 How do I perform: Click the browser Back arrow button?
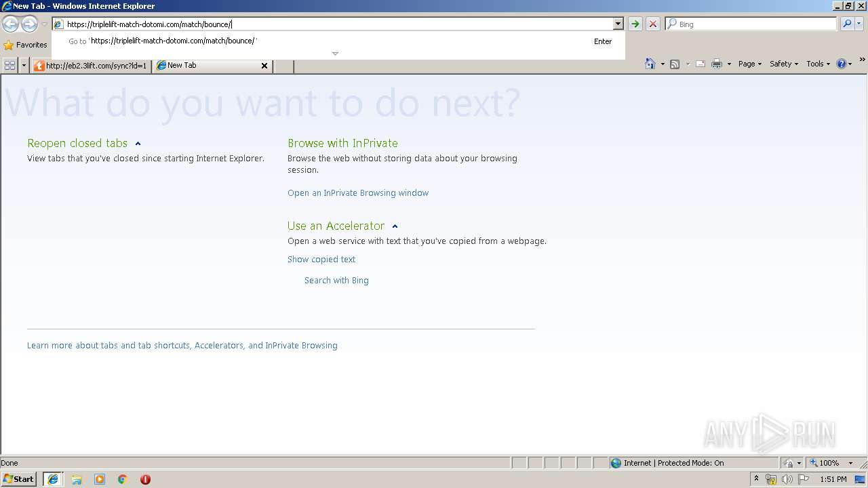coord(10,24)
